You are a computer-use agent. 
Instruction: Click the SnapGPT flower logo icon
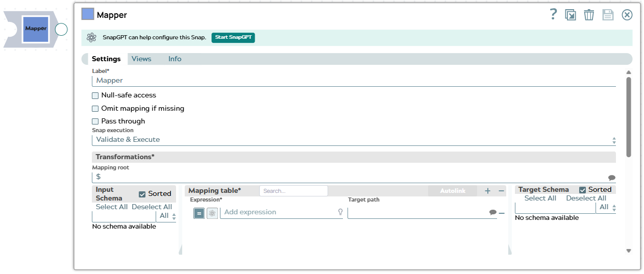91,37
